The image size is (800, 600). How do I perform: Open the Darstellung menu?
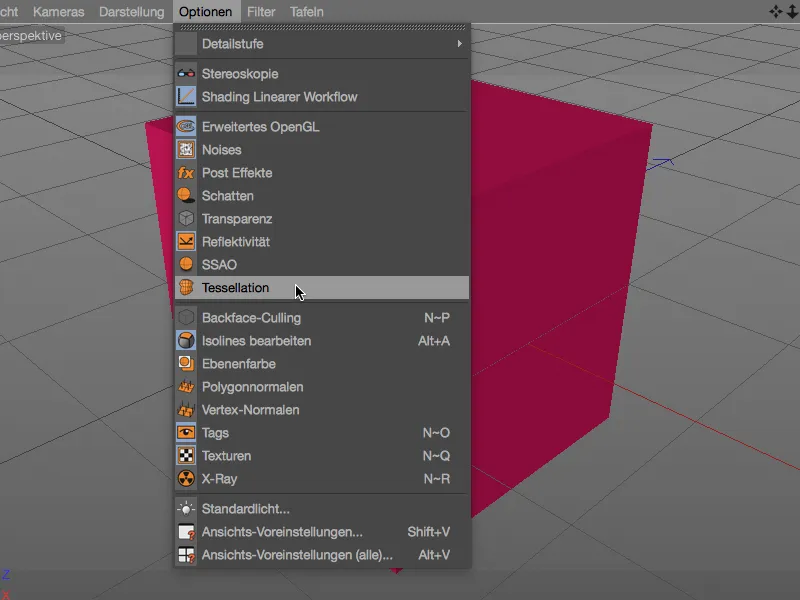tap(132, 12)
